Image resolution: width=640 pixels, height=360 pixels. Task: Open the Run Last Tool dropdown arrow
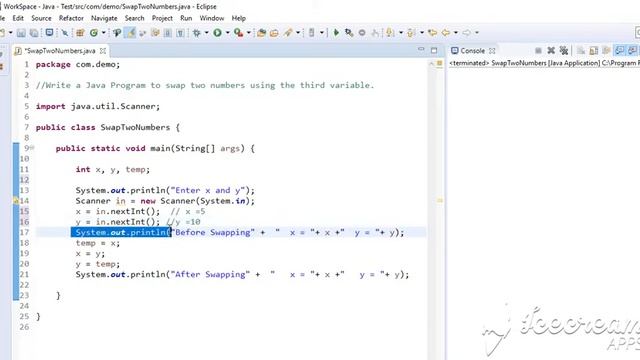pos(249,33)
